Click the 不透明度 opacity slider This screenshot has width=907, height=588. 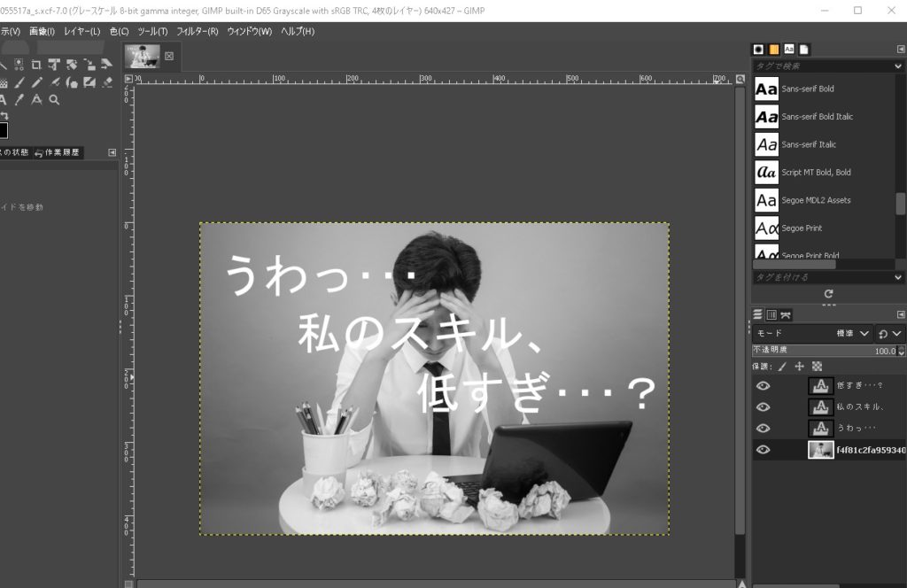pos(810,351)
